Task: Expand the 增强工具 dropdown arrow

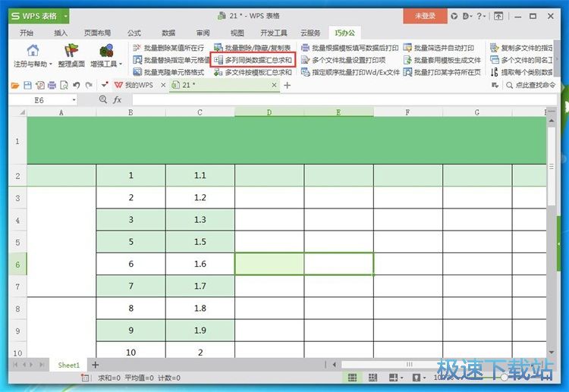Action: [121, 64]
